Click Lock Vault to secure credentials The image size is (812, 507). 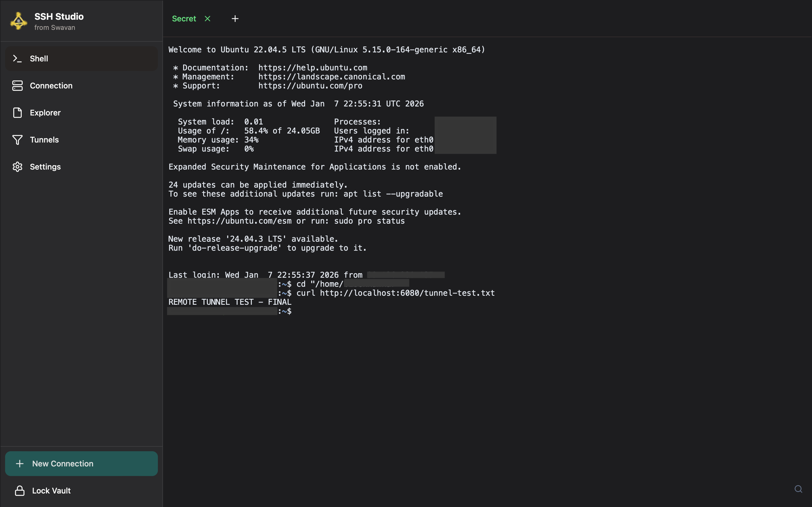51,491
